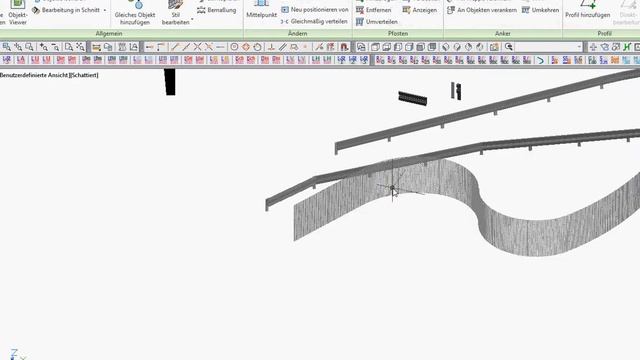Viewport: 640px width, 360px height.
Task: Click the yellow measure distance icon
Action: click(96, 47)
